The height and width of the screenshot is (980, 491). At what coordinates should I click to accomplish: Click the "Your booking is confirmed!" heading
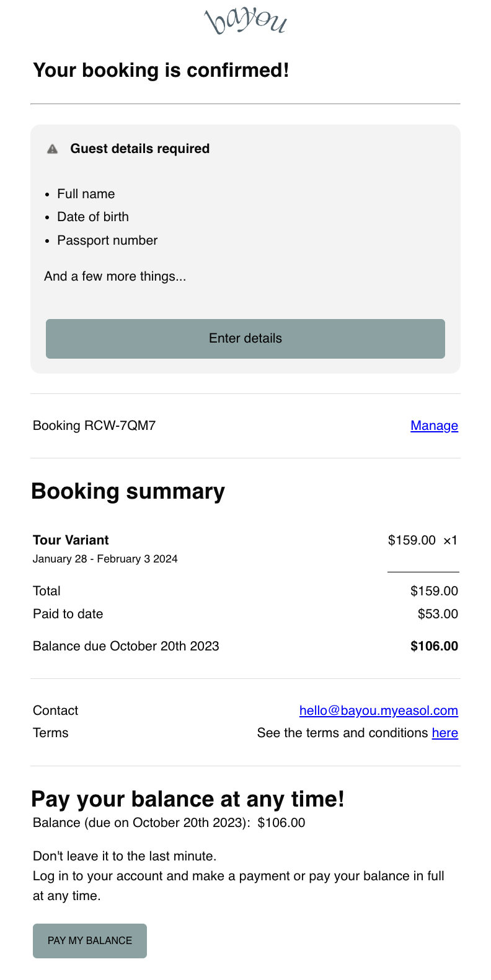pyautogui.click(x=161, y=70)
